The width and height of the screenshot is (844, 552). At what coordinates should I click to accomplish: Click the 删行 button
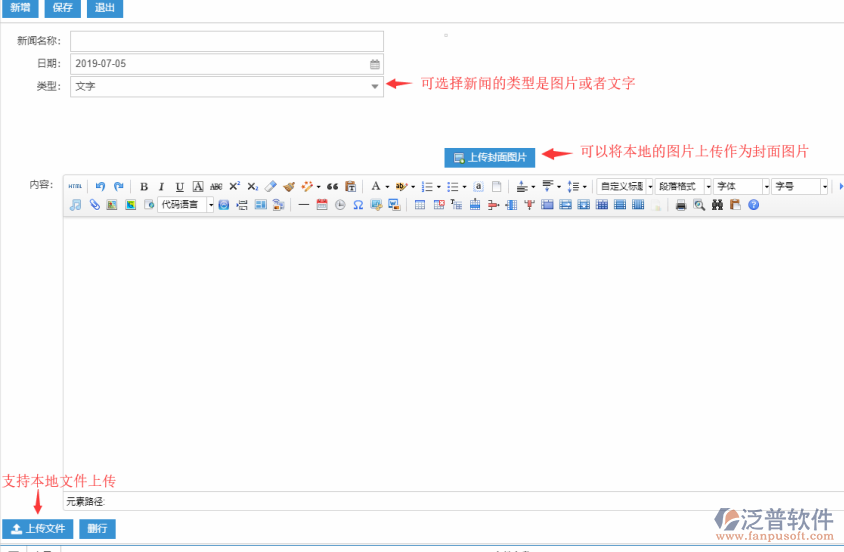pos(97,529)
